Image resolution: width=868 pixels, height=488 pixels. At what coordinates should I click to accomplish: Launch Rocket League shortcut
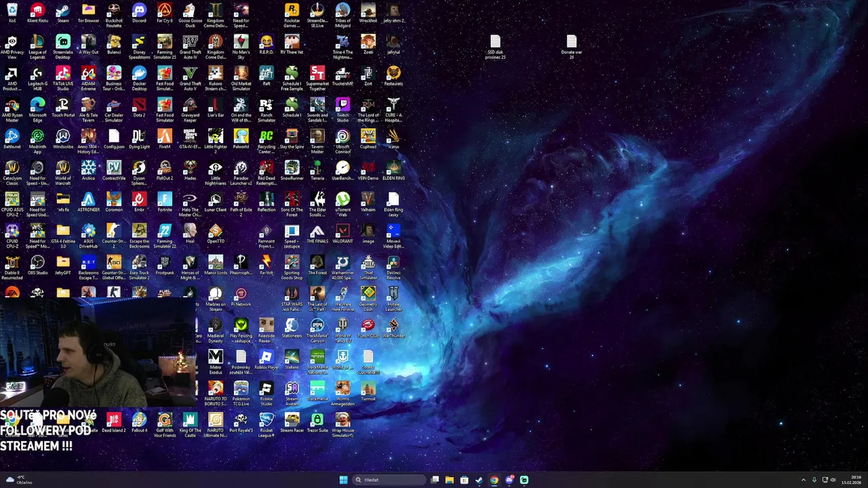267,425
